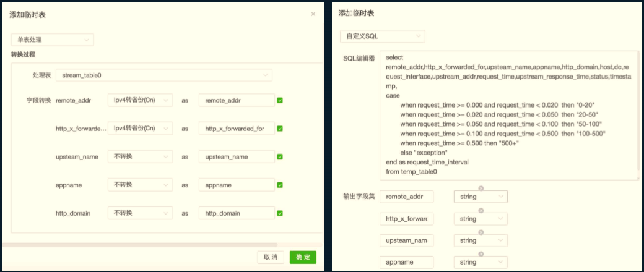
Task: Close the left 添加临时表 dialog
Action: (313, 14)
